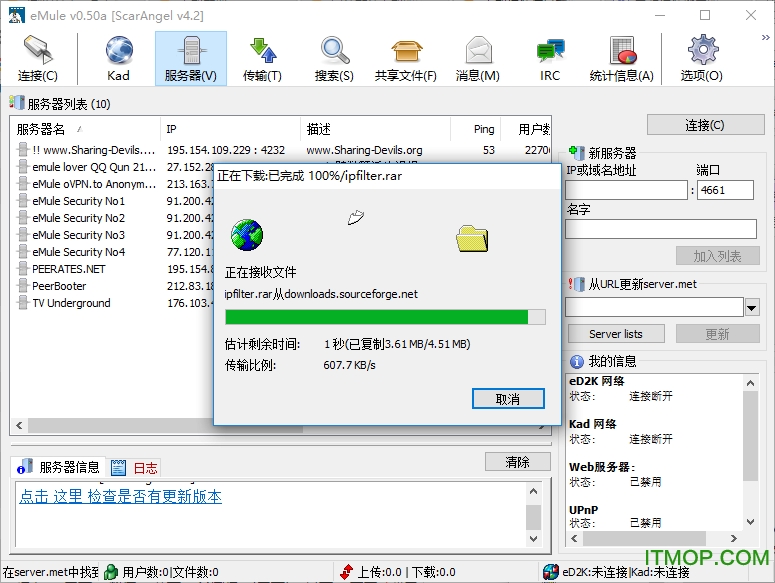
Task: Switch to the red Log tab
Action: point(134,467)
